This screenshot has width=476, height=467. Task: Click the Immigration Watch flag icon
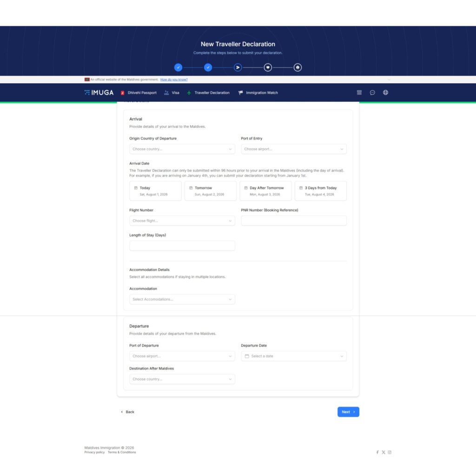[x=240, y=93]
